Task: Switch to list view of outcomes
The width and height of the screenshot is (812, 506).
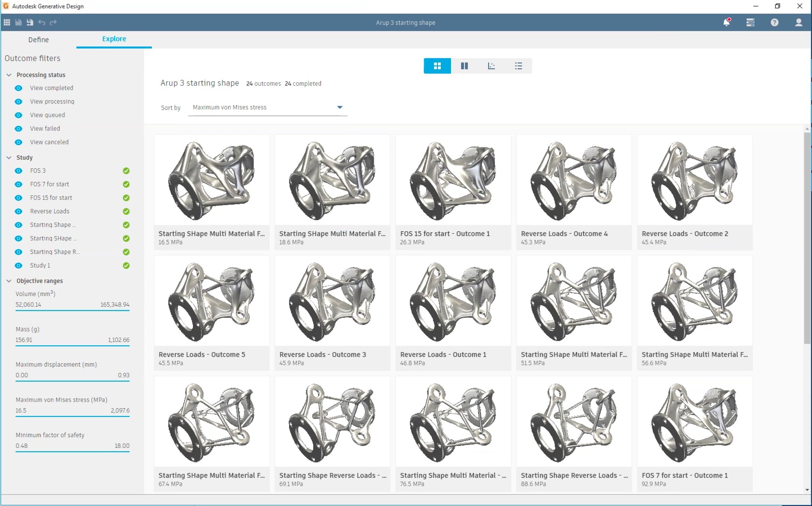Action: pyautogui.click(x=519, y=66)
